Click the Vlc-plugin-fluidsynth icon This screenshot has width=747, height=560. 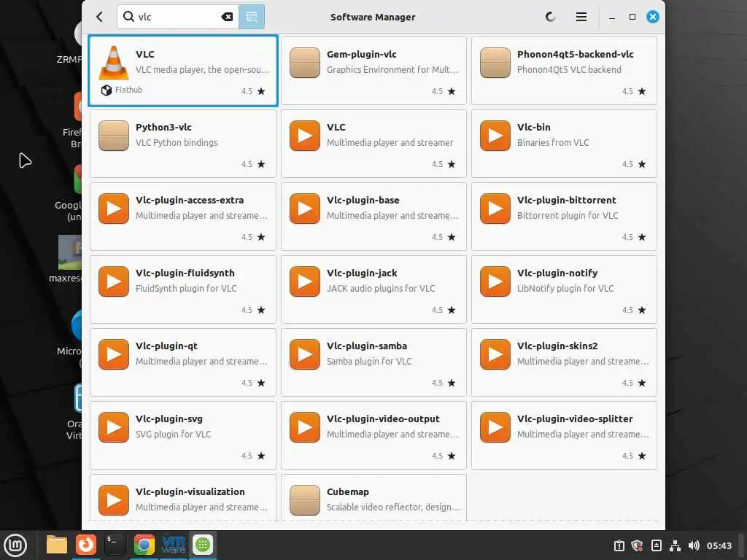pos(113,281)
